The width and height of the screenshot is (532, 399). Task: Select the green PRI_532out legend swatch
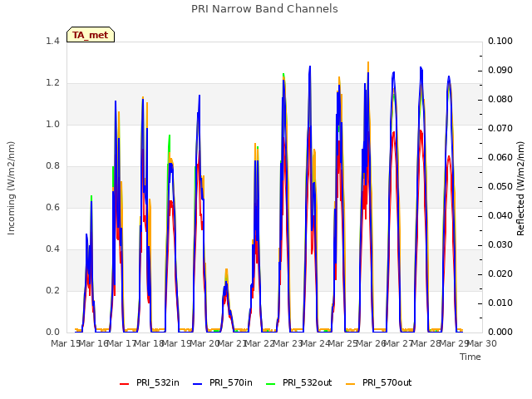[271, 384]
